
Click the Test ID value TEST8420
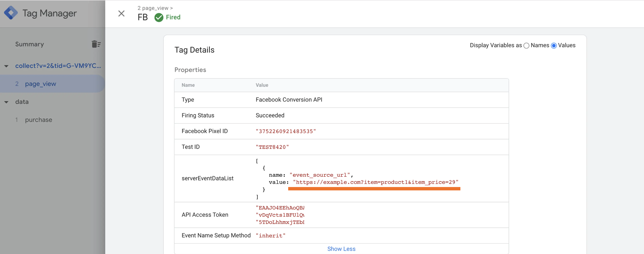click(x=272, y=147)
